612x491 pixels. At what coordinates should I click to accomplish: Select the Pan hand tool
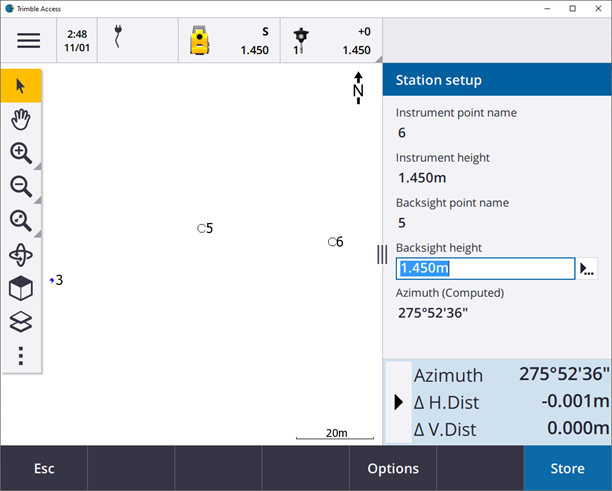click(21, 119)
